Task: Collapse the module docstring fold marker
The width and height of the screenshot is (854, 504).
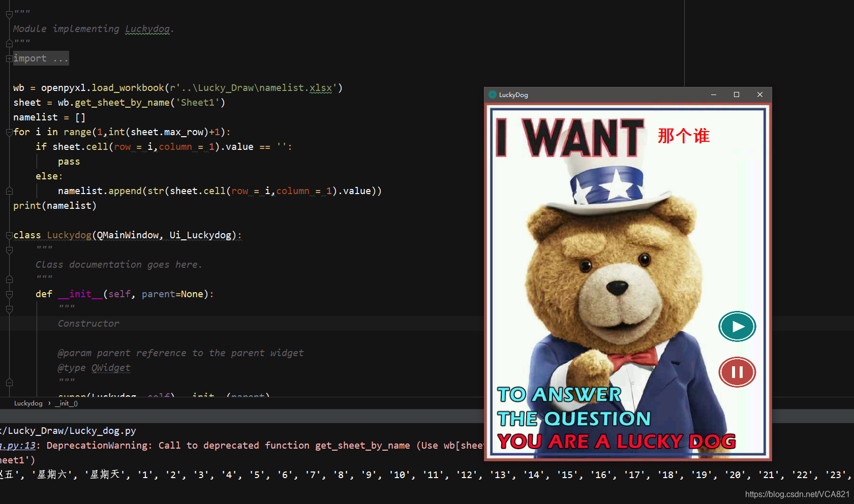Action: [9, 14]
